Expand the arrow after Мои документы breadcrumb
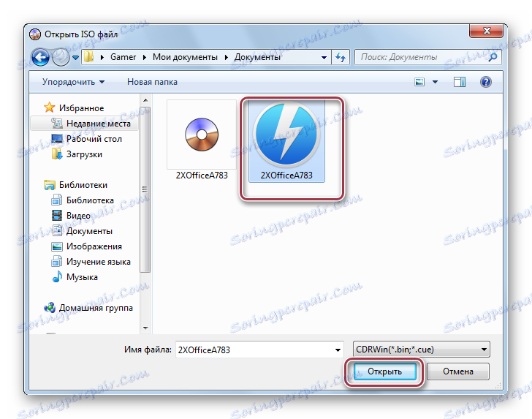 coord(226,57)
